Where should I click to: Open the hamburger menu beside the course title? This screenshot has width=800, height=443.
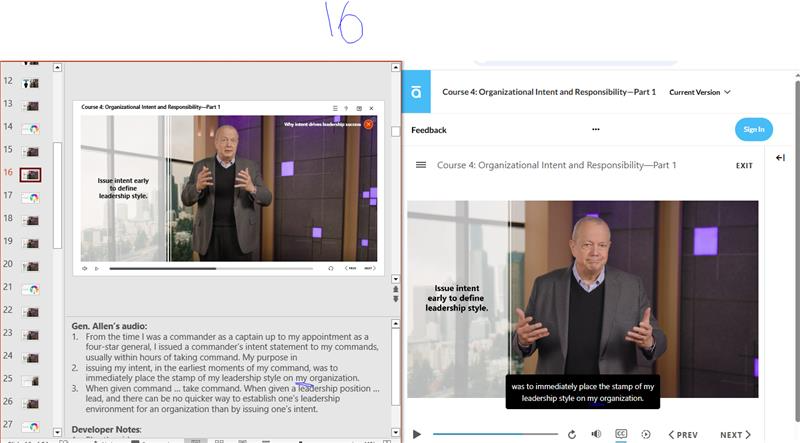click(421, 165)
